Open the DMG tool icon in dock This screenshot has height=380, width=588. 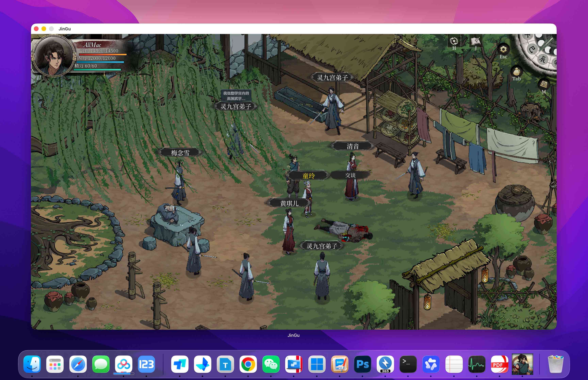pos(340,364)
